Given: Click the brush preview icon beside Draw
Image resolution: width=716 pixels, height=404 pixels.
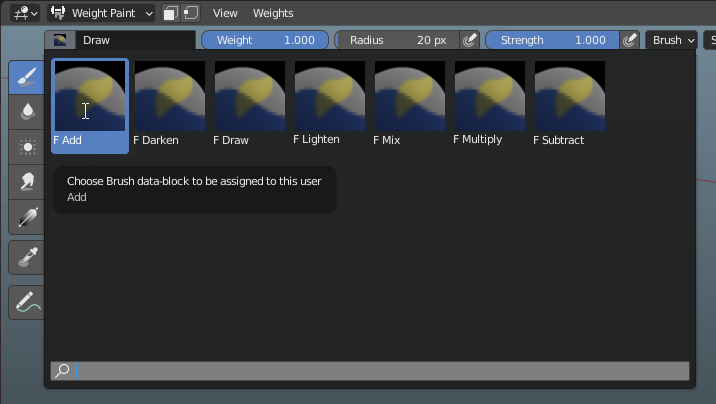Looking at the screenshot, I should pyautogui.click(x=60, y=40).
